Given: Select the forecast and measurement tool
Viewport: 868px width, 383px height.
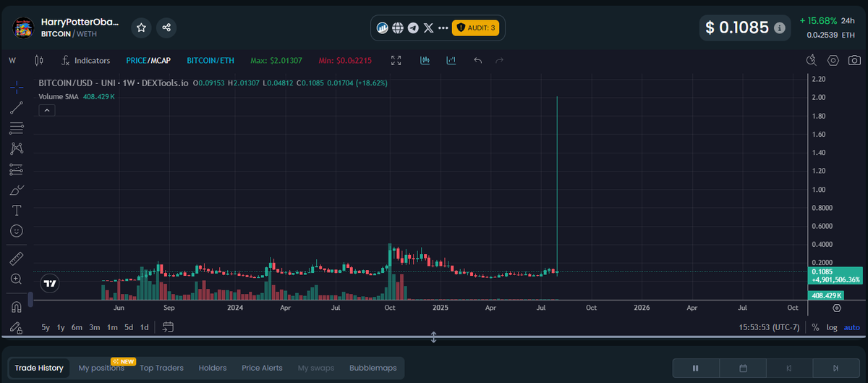Looking at the screenshot, I should point(16,169).
